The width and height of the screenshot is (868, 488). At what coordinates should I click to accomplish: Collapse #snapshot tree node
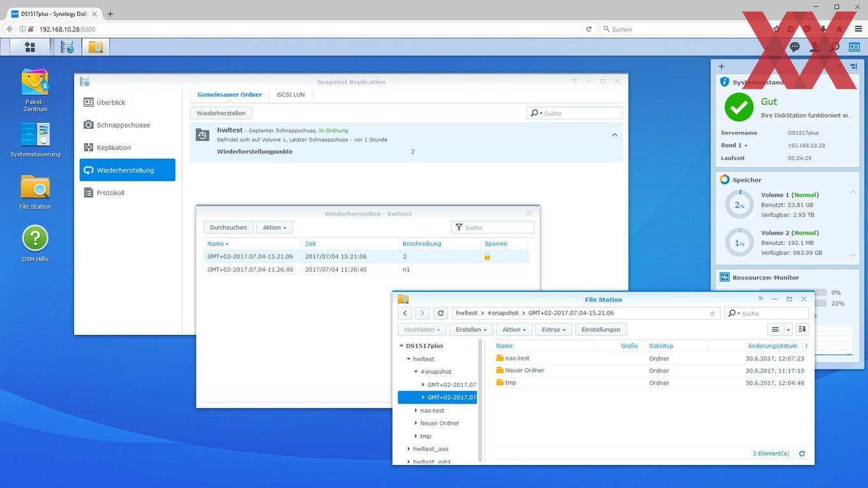415,371
